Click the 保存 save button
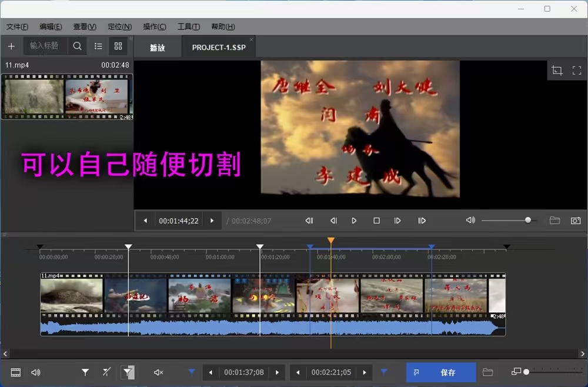 [442, 372]
